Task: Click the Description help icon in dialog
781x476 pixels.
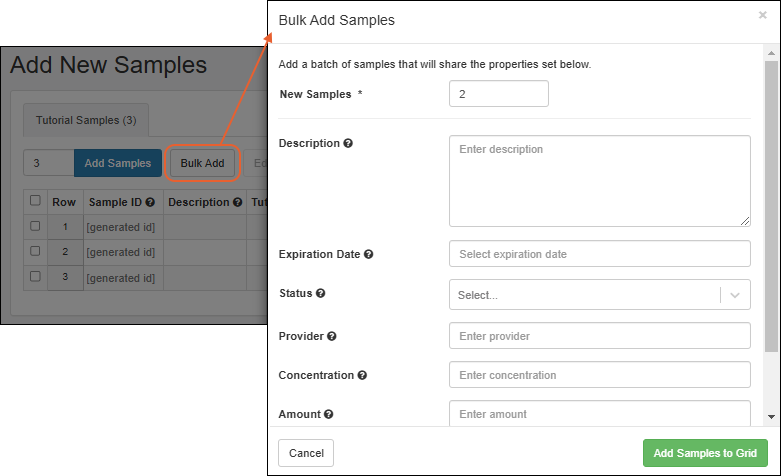Action: [348, 143]
